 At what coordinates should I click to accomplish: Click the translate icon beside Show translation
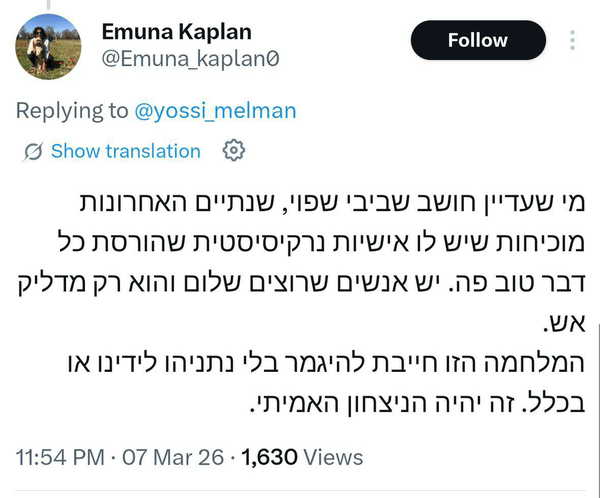[33, 152]
